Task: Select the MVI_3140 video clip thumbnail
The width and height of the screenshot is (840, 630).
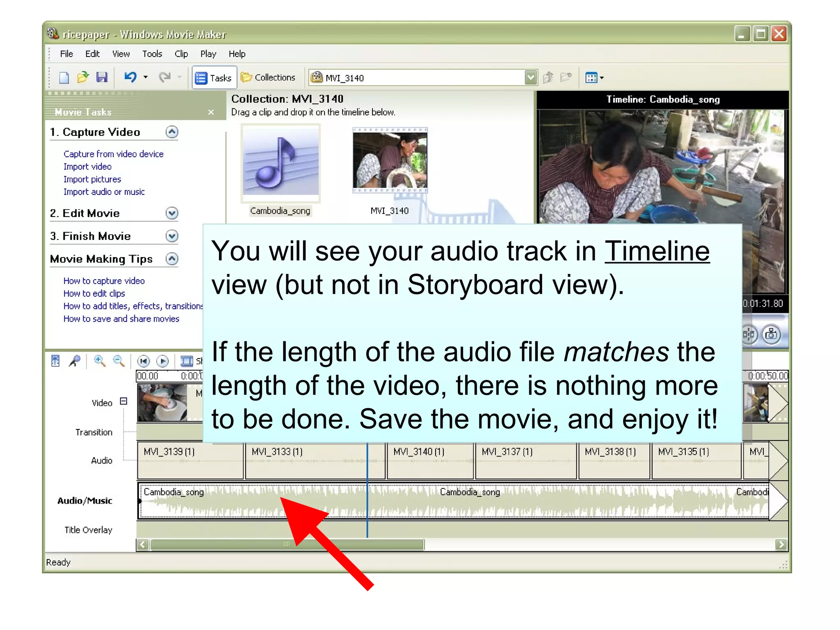Action: [x=390, y=160]
